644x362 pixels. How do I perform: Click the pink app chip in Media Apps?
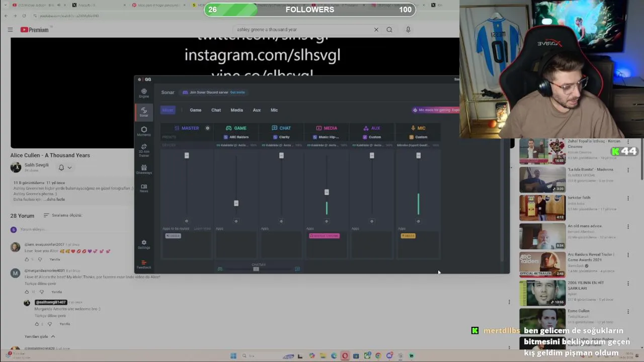[x=325, y=236]
